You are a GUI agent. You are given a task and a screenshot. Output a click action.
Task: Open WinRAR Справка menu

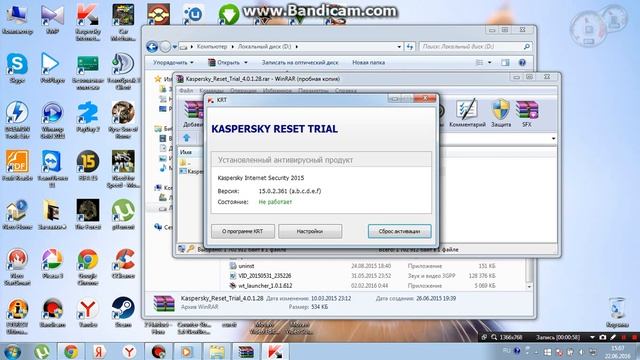pyautogui.click(x=346, y=91)
